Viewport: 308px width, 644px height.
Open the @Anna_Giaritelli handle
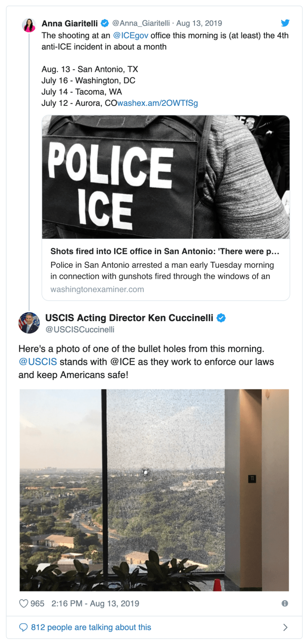141,23
